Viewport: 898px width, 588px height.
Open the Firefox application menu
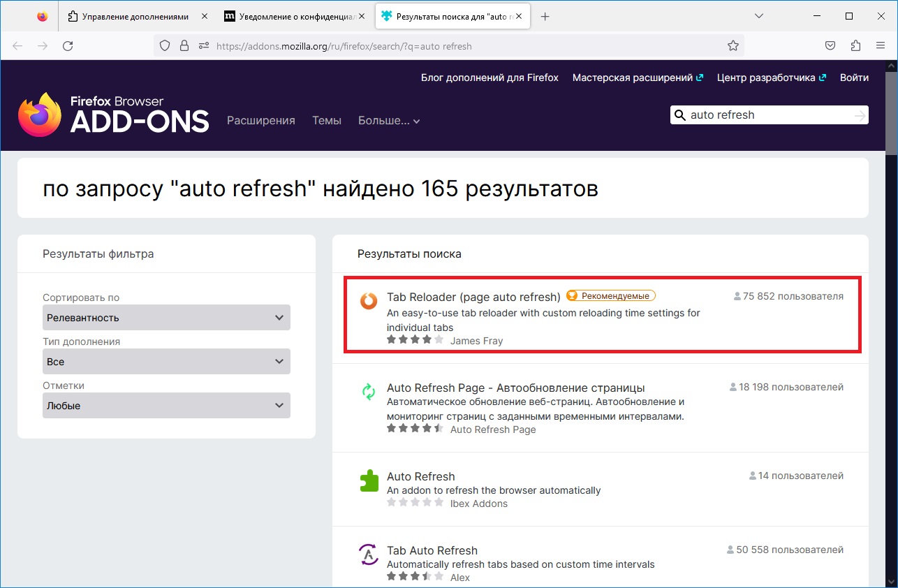click(881, 46)
